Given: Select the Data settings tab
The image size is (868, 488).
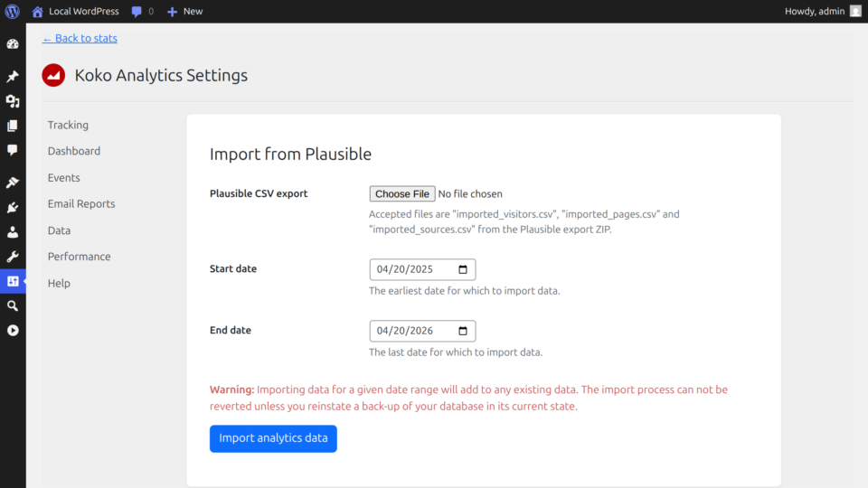Looking at the screenshot, I should (60, 230).
